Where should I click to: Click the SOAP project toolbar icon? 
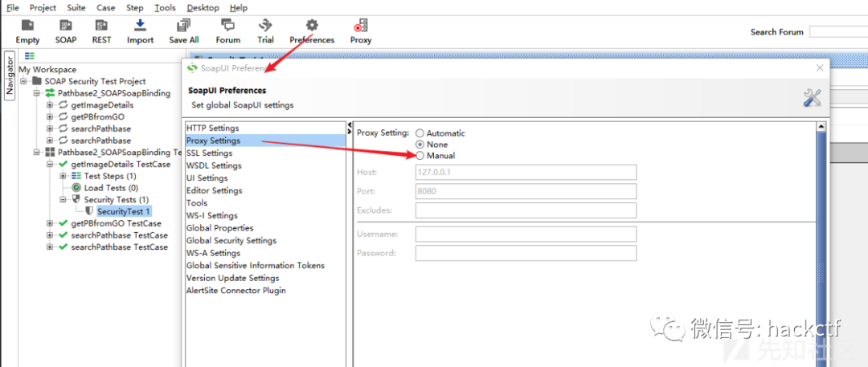(x=66, y=26)
